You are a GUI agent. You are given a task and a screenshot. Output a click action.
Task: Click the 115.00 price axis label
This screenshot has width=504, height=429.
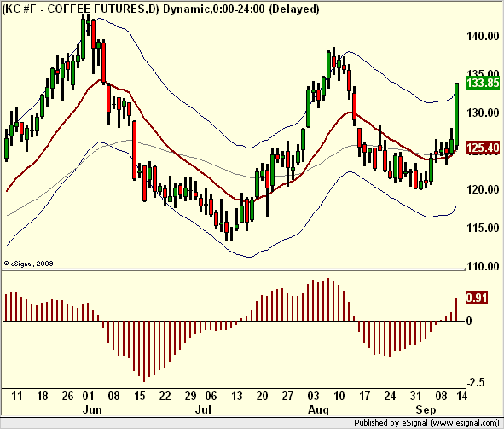tap(483, 228)
